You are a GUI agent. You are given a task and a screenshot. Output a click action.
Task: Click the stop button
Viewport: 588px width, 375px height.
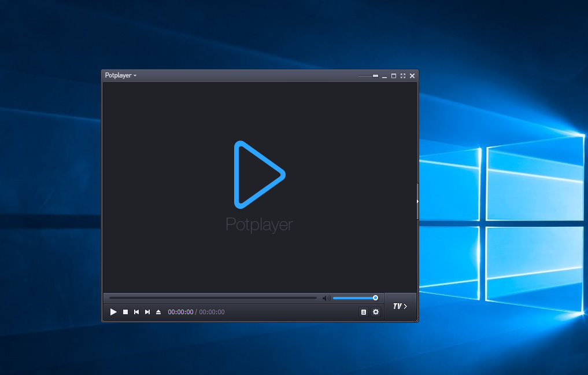pyautogui.click(x=125, y=312)
